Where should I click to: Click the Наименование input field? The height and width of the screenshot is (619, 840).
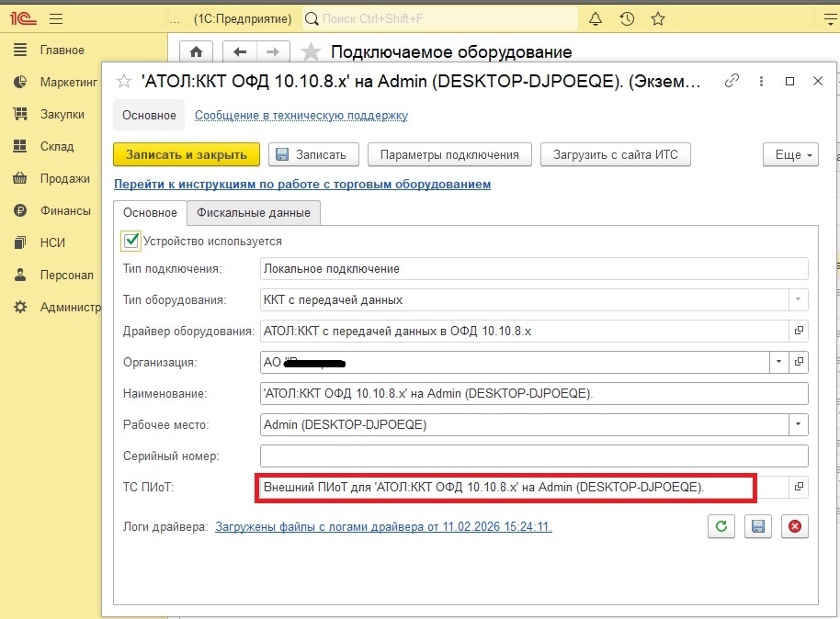(534, 394)
